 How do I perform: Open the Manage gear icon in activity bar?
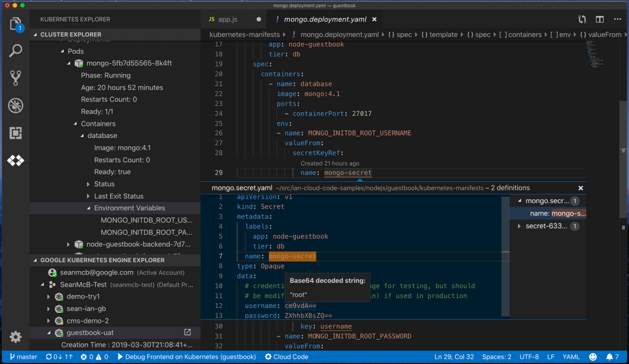16,337
